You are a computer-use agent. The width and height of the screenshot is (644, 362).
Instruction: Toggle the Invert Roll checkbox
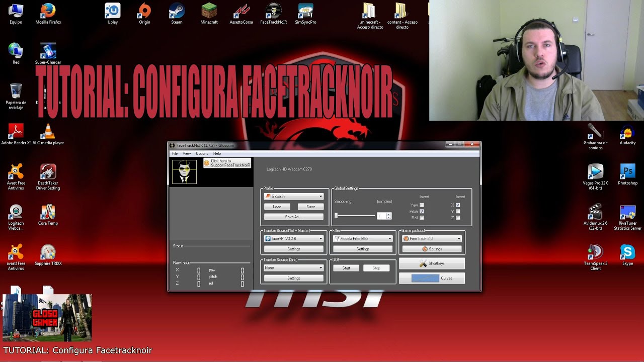click(422, 218)
